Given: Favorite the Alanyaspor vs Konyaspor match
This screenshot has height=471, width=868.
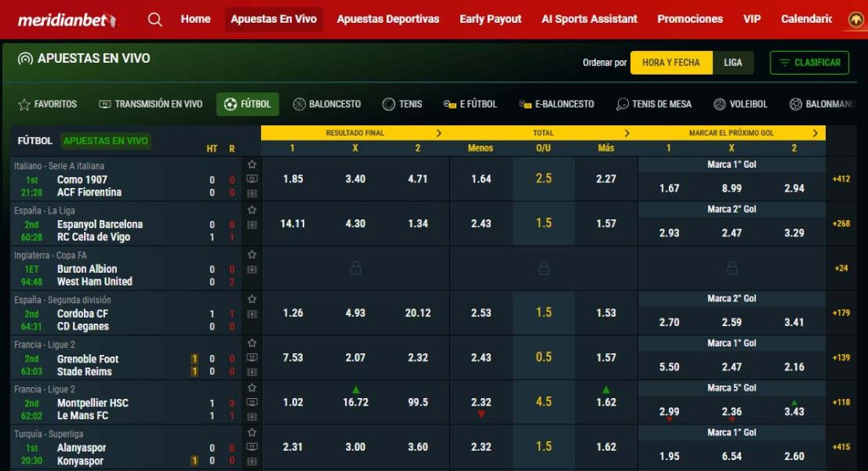Looking at the screenshot, I should coord(252,432).
